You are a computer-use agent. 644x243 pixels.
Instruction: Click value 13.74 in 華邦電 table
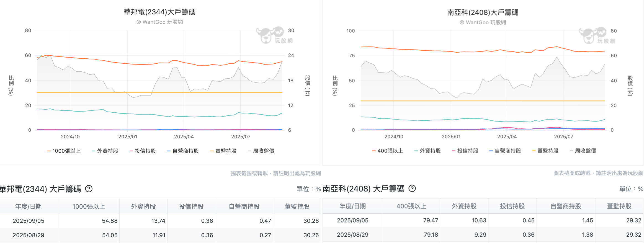click(158, 221)
